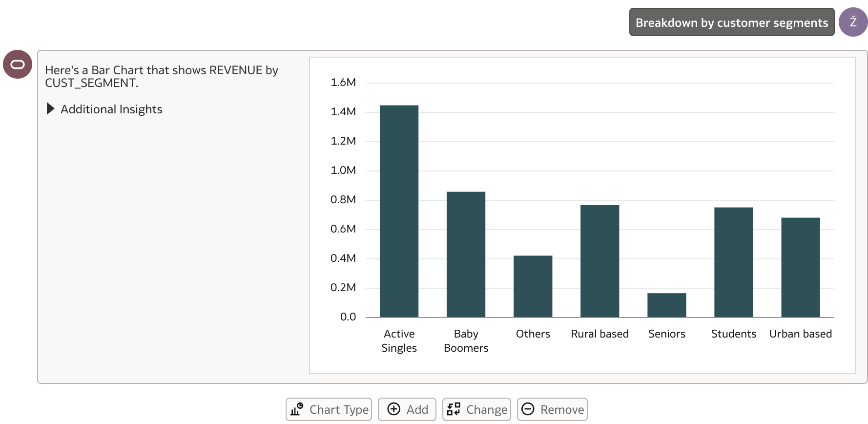Click the REVENUE by CUST_SEGMENT description text
Screen dimensions: 868x424
point(162,76)
